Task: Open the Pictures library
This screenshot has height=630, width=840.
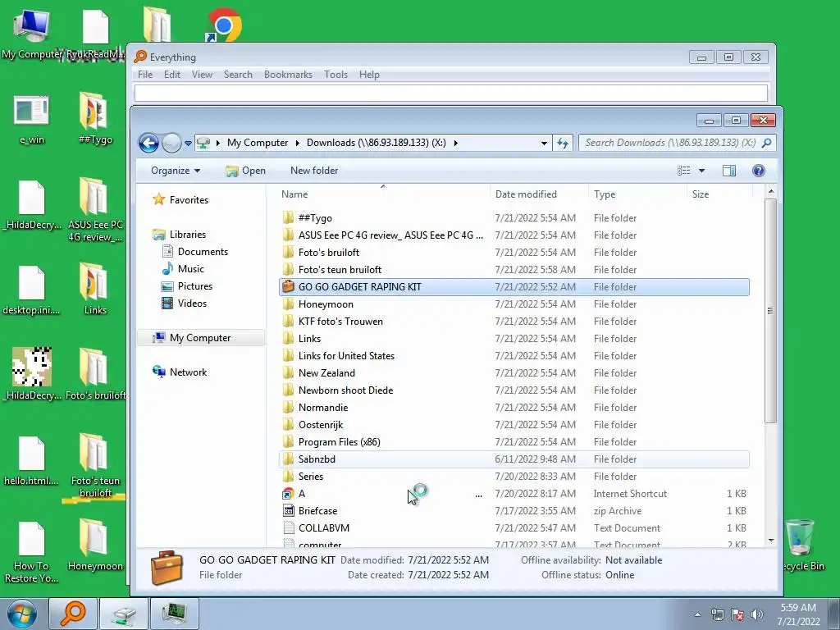Action: [195, 286]
